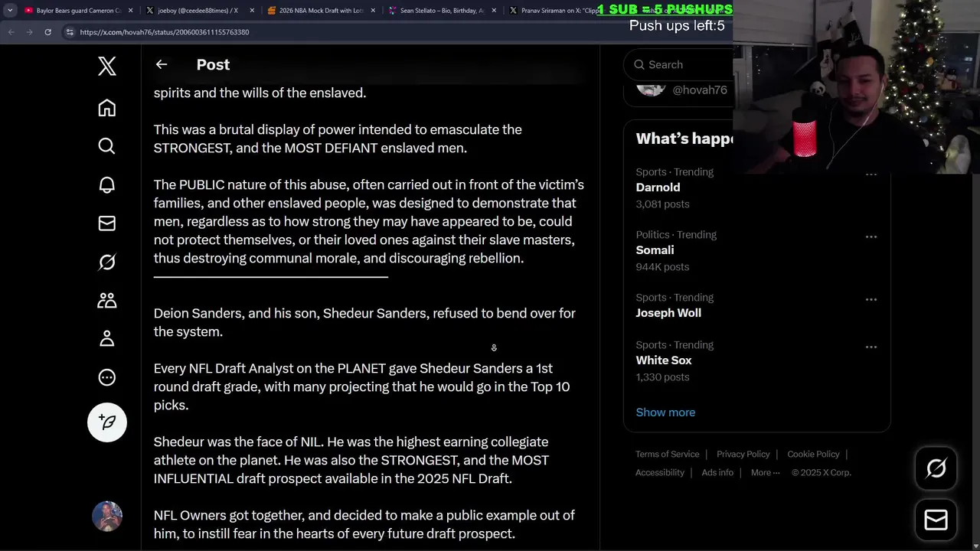Open @hovah76 profile handle

point(700,90)
